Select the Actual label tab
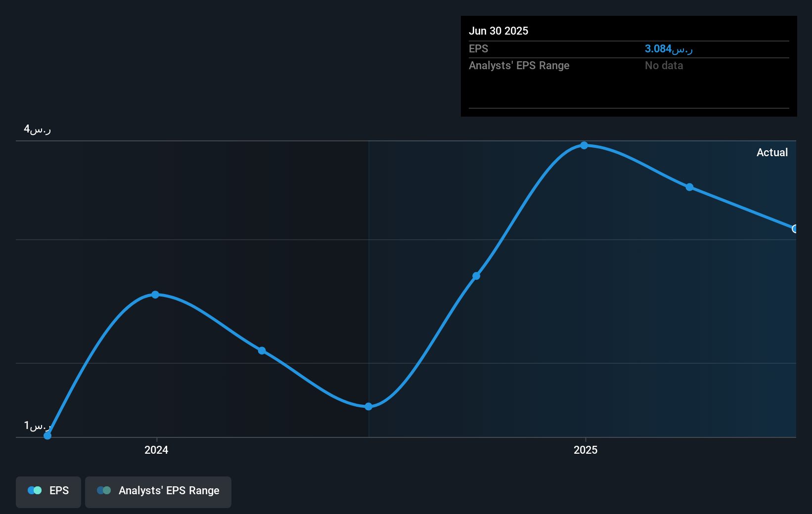Viewport: 812px width, 514px height. click(x=772, y=152)
